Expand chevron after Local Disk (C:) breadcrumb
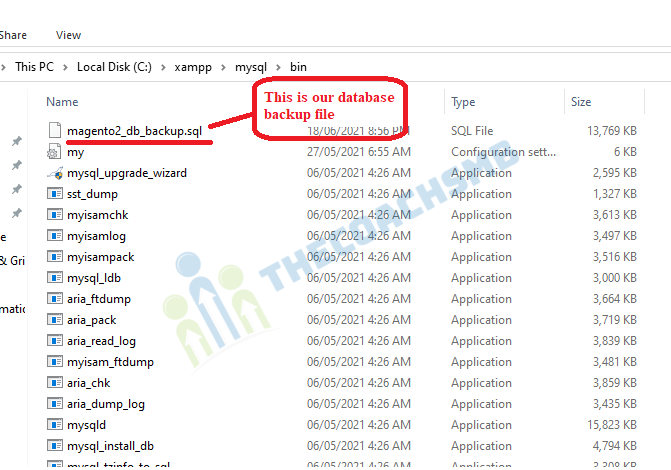 (163, 67)
